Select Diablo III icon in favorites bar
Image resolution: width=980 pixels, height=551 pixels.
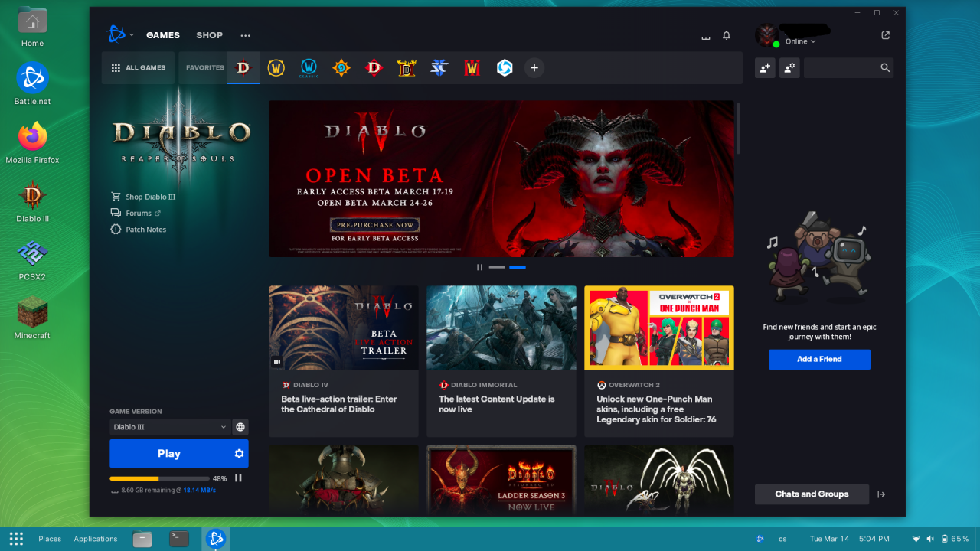[x=243, y=68]
